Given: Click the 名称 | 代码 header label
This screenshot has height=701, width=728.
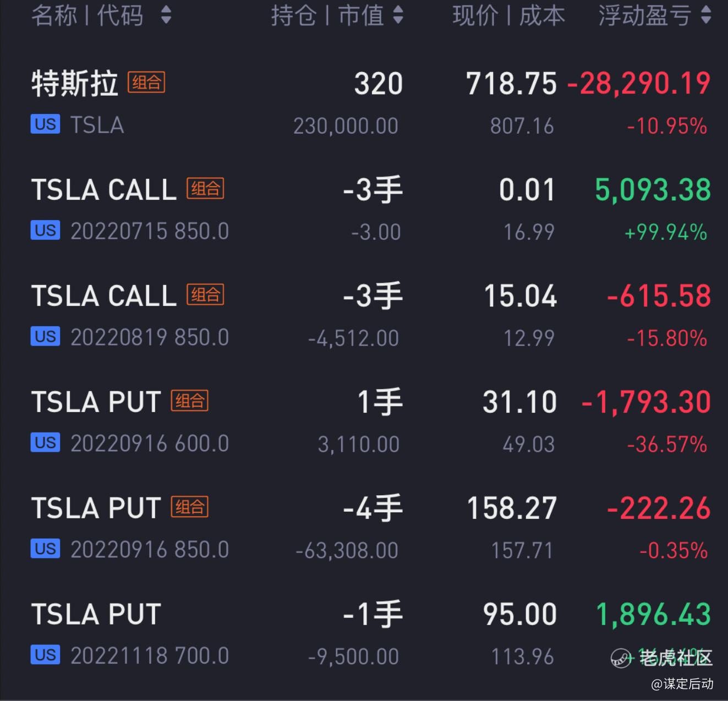Looking at the screenshot, I should (87, 15).
